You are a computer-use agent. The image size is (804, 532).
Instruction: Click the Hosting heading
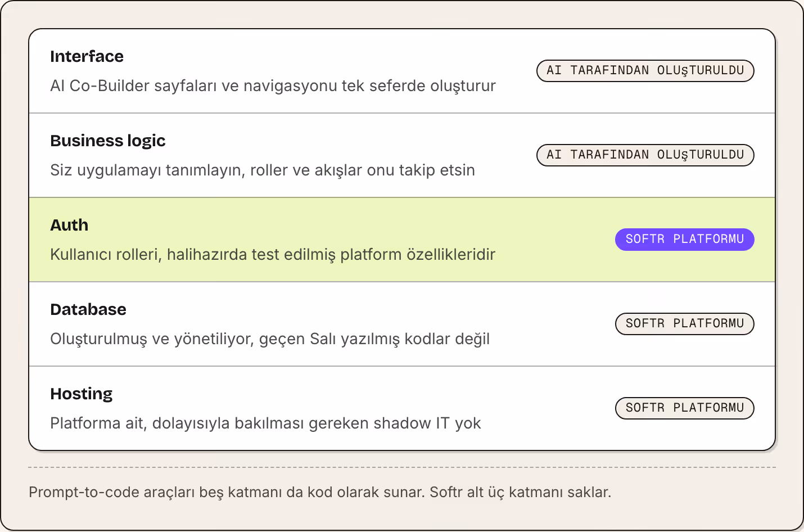click(82, 394)
